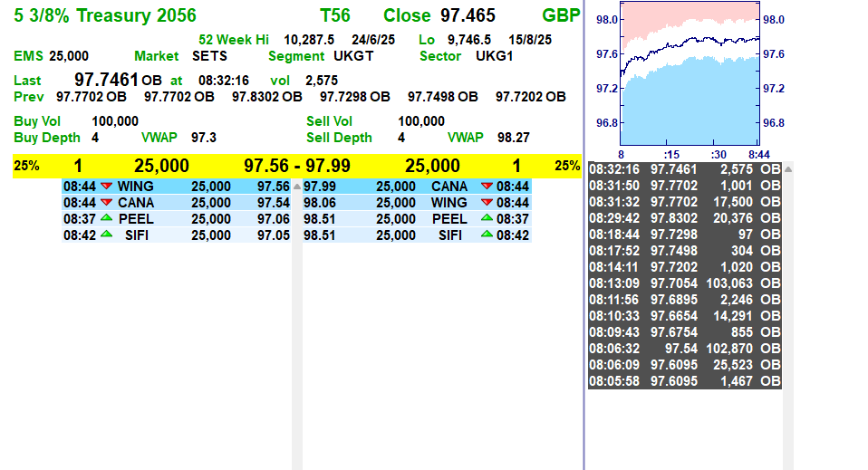Click the CANA offer row at 97.99

[418, 186]
